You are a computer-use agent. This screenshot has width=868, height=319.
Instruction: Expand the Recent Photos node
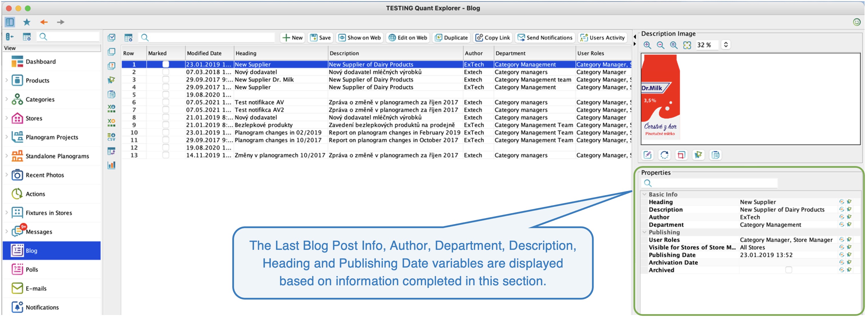tap(6, 175)
